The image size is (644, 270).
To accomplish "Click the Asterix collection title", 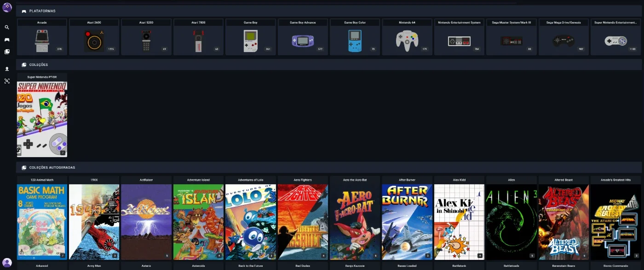I will pos(146,266).
